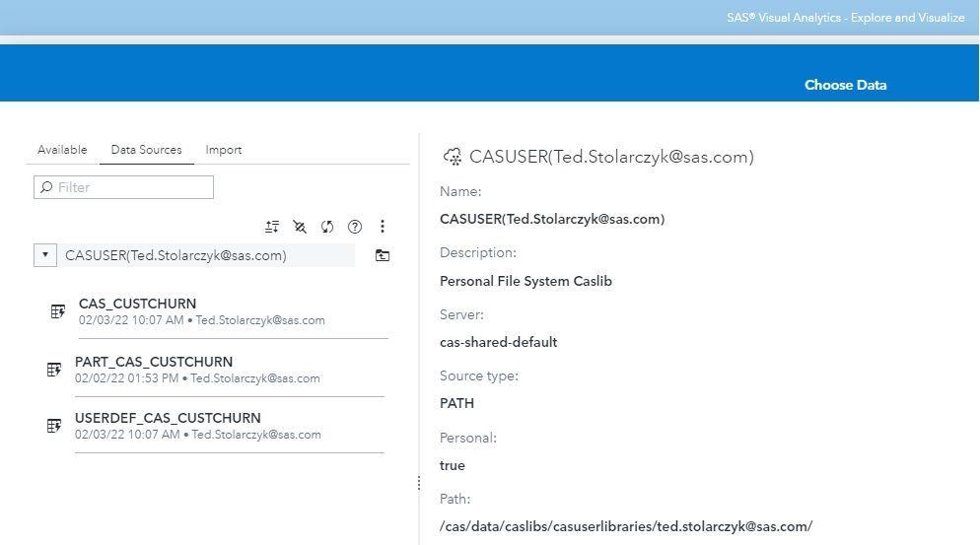Click 'SAS Visual Analytics - Explore and Visualize' title
Viewport: 980px width, 545px height.
pos(845,18)
